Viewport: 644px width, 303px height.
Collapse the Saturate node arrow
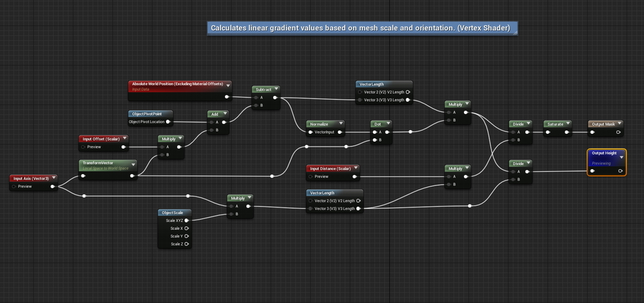coord(568,124)
